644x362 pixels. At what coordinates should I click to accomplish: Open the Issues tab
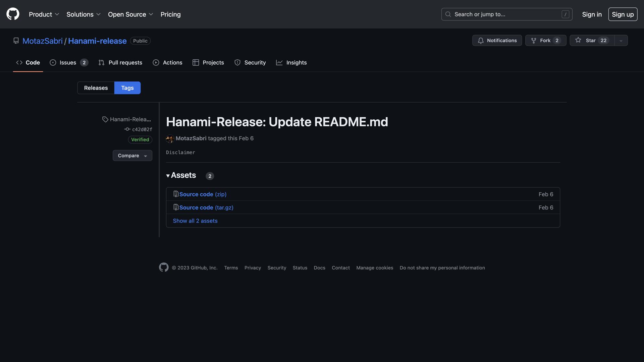68,63
